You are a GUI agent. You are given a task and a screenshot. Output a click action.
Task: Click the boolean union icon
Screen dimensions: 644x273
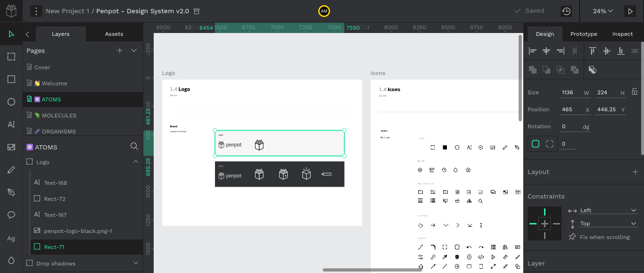click(533, 70)
